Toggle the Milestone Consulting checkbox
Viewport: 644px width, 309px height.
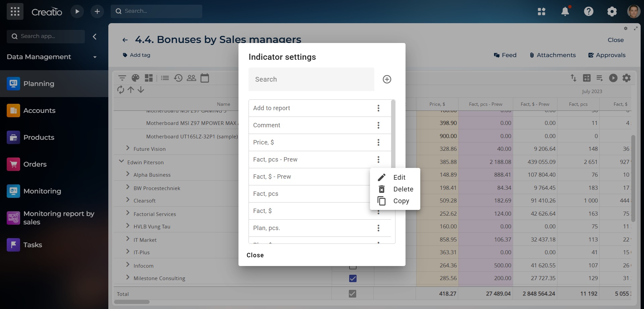click(353, 278)
